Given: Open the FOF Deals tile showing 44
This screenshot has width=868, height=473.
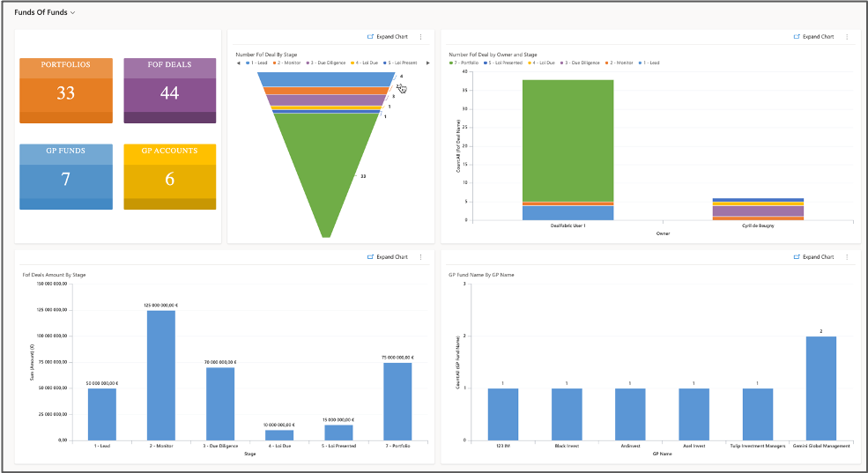Looking at the screenshot, I should tap(170, 91).
